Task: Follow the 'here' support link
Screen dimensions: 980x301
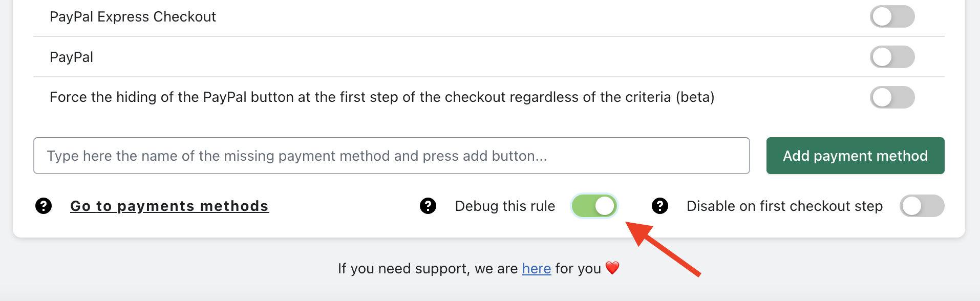Action: 537,268
